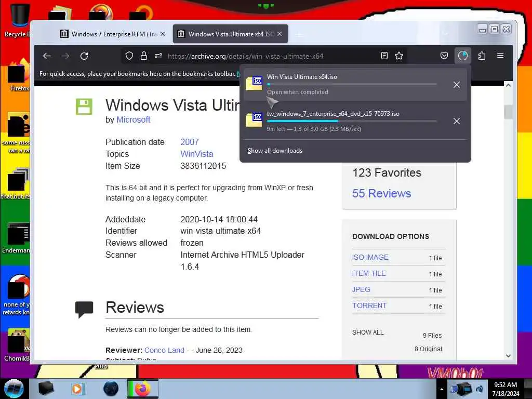532x399 pixels.
Task: Download the ISO IMAGE option
Action: pyautogui.click(x=370, y=257)
